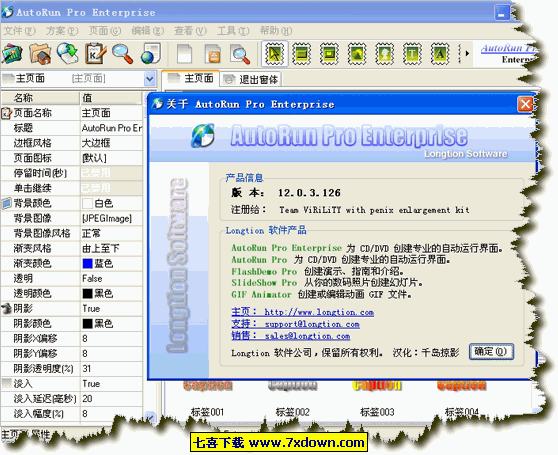Click the blue 渐变颜色 color swatch
558x455 pixels.
pos(87,264)
